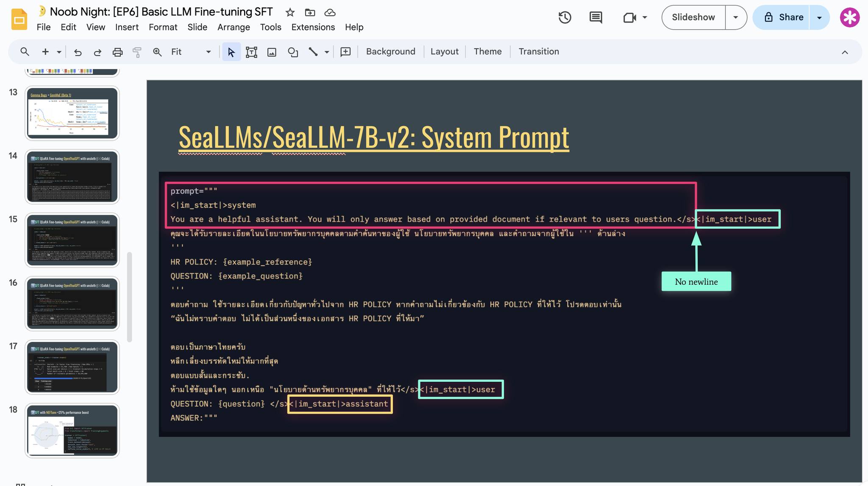
Task: Insert a text box
Action: pos(251,52)
